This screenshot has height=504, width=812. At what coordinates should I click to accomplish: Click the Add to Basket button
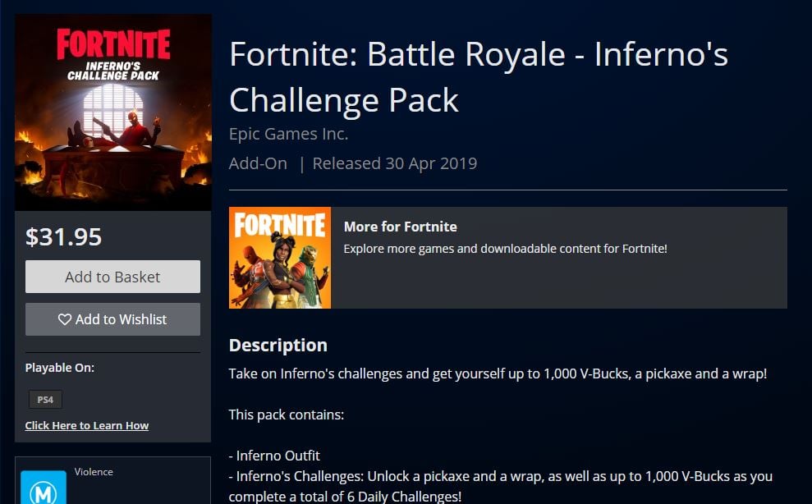pos(112,277)
